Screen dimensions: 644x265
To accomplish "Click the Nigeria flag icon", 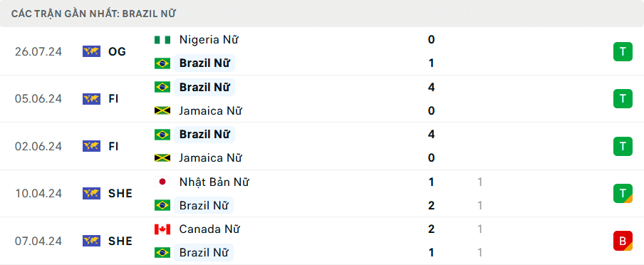I will click(x=162, y=40).
